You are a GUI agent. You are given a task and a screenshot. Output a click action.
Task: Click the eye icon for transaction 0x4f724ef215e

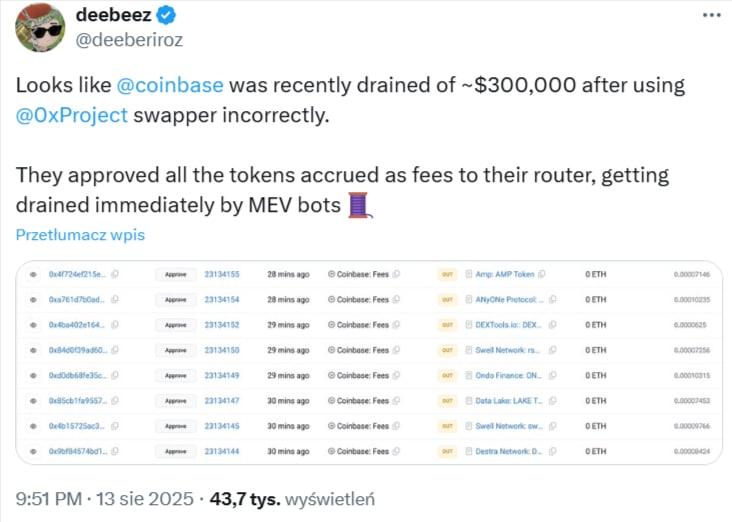(32, 273)
